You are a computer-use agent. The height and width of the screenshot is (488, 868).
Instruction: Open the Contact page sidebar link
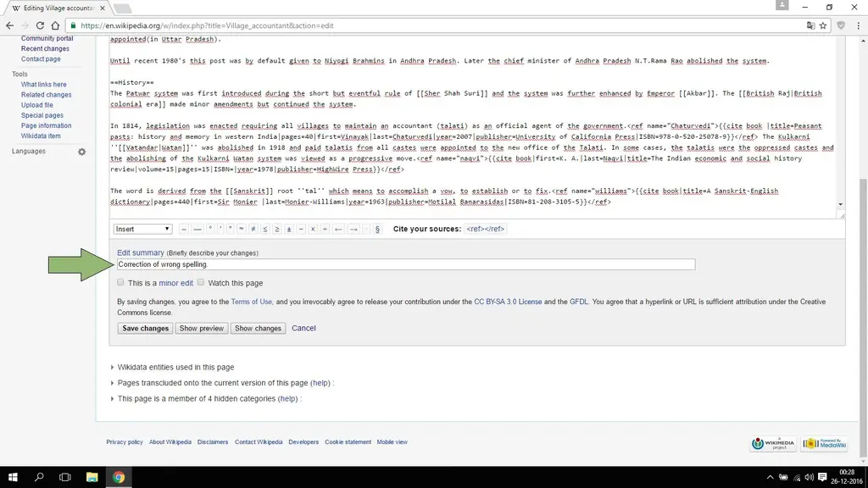coord(41,59)
